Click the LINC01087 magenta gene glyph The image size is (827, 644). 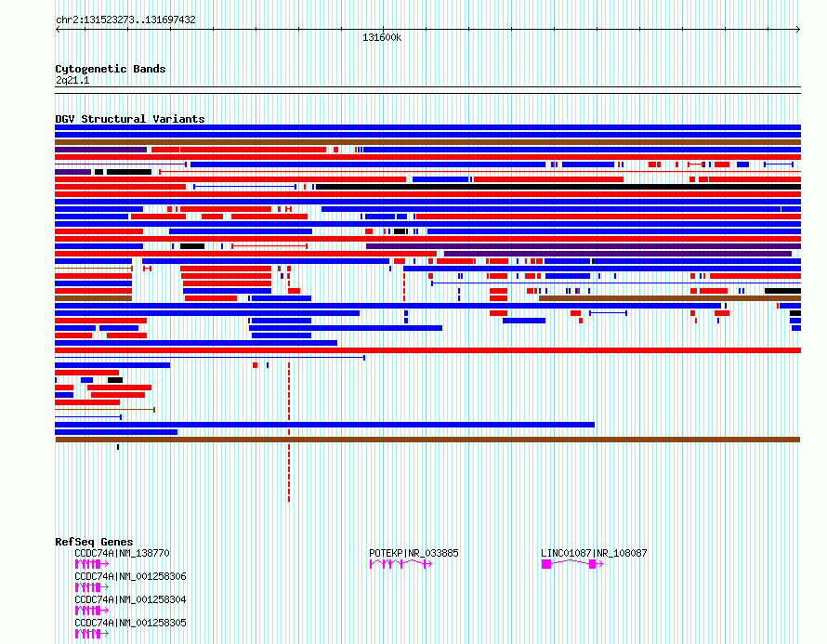tap(572, 564)
